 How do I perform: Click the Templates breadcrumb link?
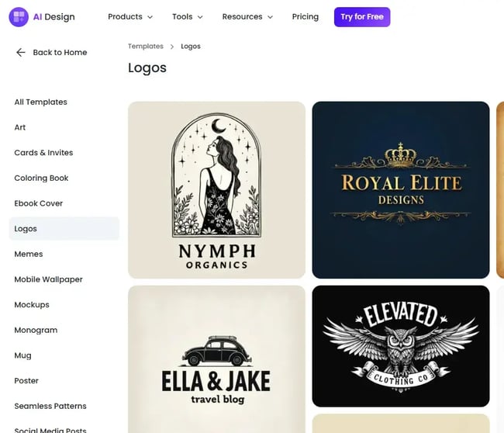point(146,47)
